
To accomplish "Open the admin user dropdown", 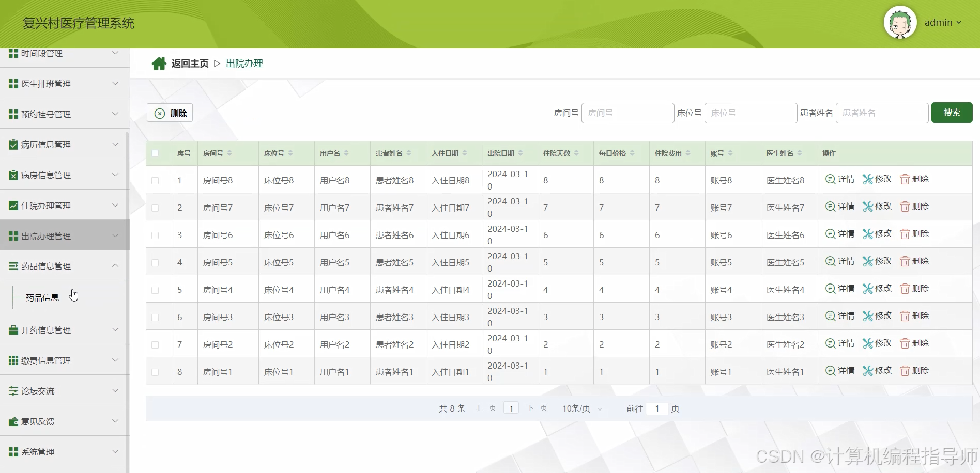I will (x=943, y=23).
